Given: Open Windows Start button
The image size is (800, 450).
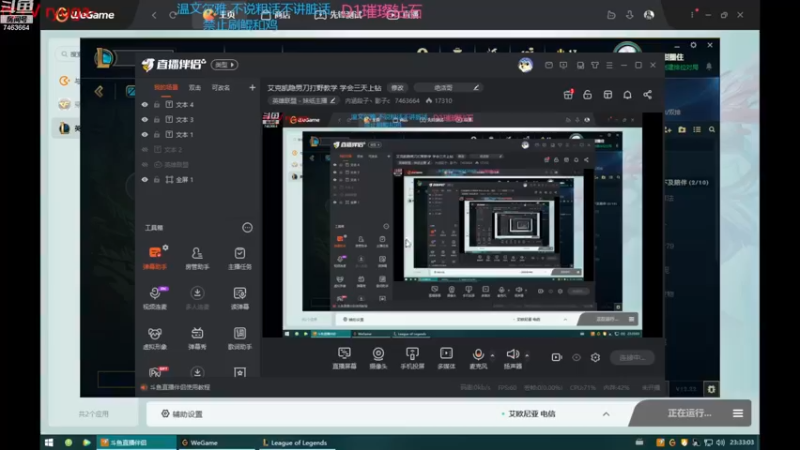Looking at the screenshot, I should pyautogui.click(x=49, y=442).
